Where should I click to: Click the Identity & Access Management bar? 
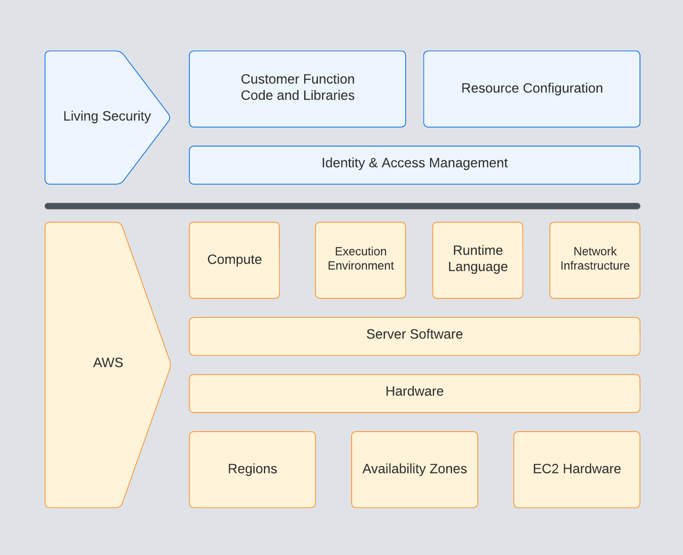[x=415, y=165]
